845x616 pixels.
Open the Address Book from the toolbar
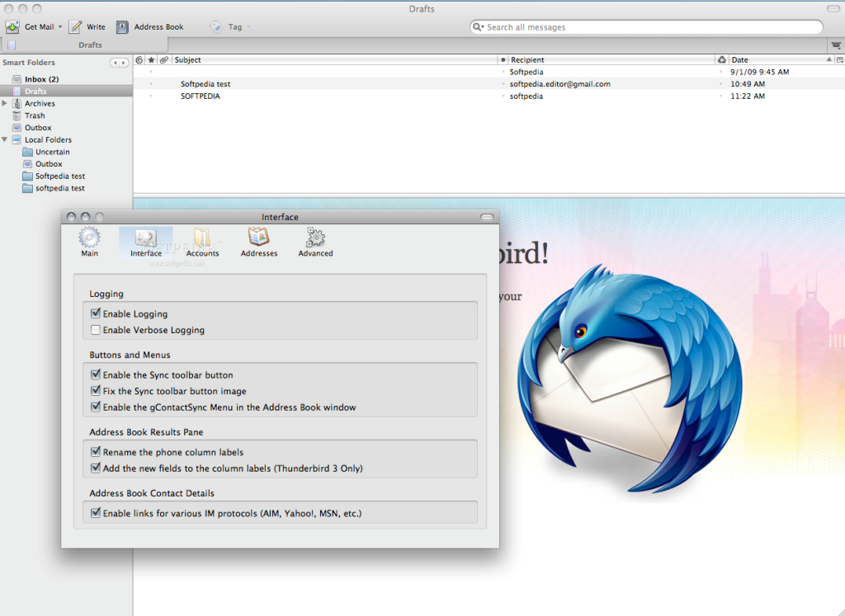tap(150, 26)
